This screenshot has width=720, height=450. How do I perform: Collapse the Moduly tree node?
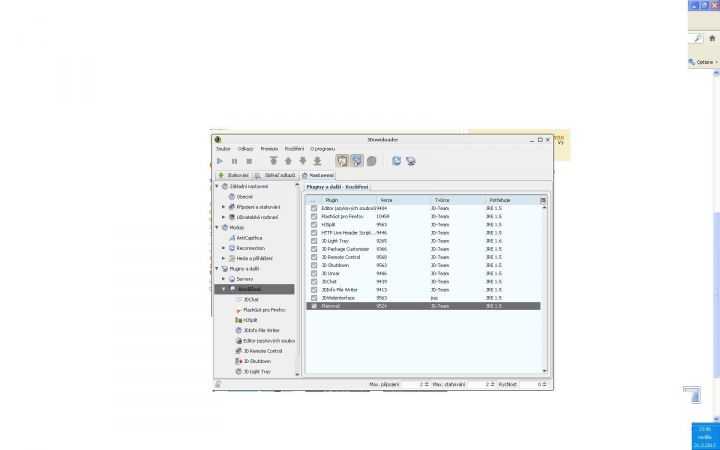(217, 227)
